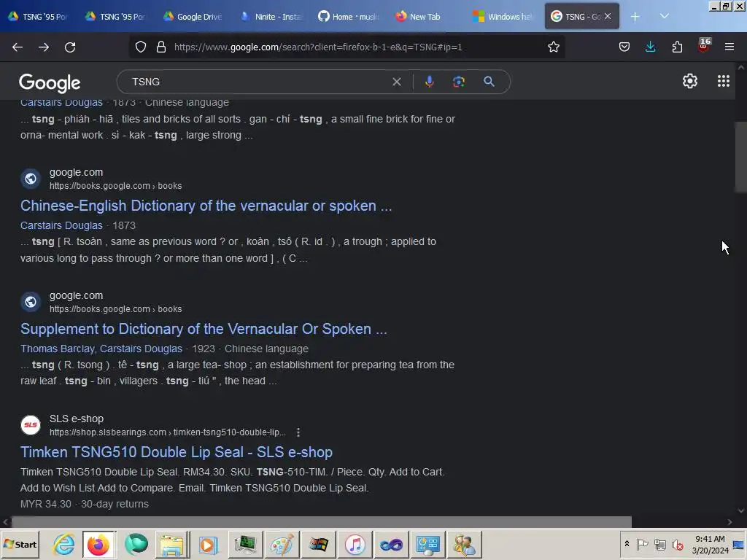Viewport: 747px width, 560px height.
Task: Switch to the Windows help tab
Action: point(503,17)
